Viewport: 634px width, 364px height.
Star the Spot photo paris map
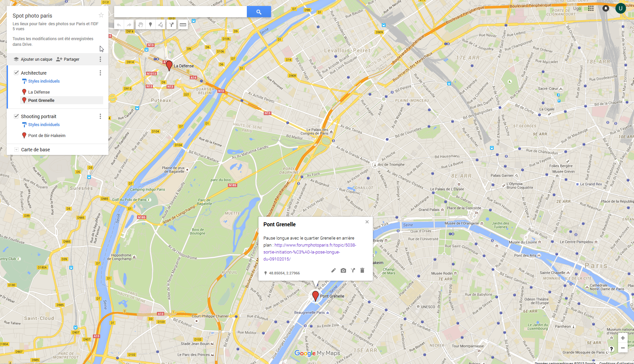click(101, 15)
